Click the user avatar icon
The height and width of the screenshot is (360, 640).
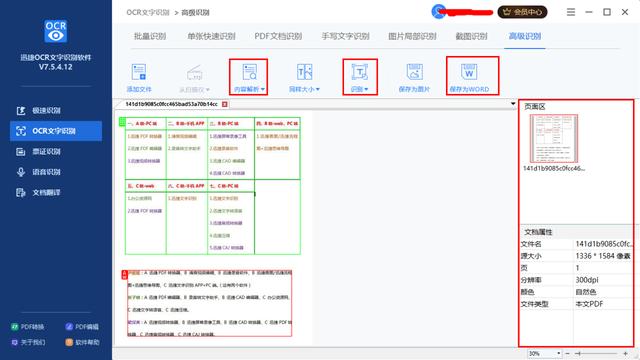(x=438, y=11)
